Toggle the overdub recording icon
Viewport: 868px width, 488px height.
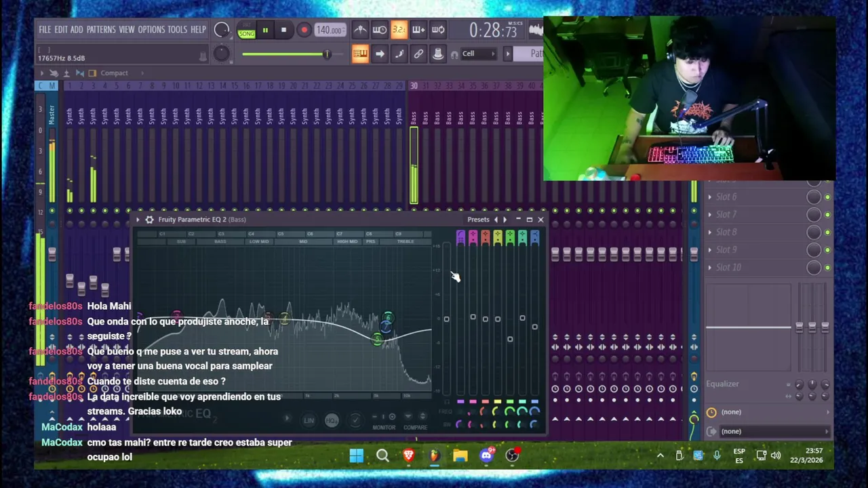tap(418, 30)
